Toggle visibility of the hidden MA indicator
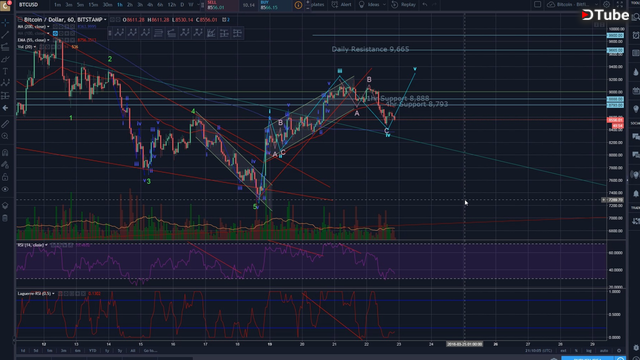640x360 pixels. [56, 33]
